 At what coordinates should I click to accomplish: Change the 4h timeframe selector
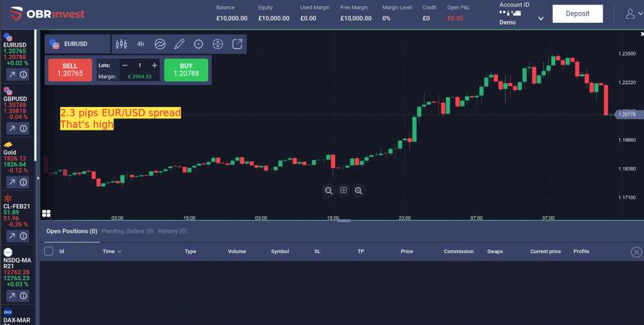click(141, 44)
